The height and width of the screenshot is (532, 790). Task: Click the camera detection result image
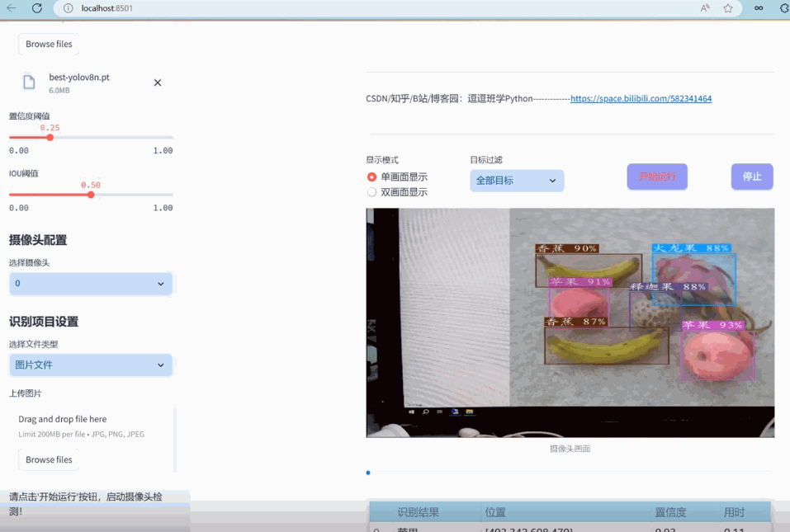(x=570, y=322)
